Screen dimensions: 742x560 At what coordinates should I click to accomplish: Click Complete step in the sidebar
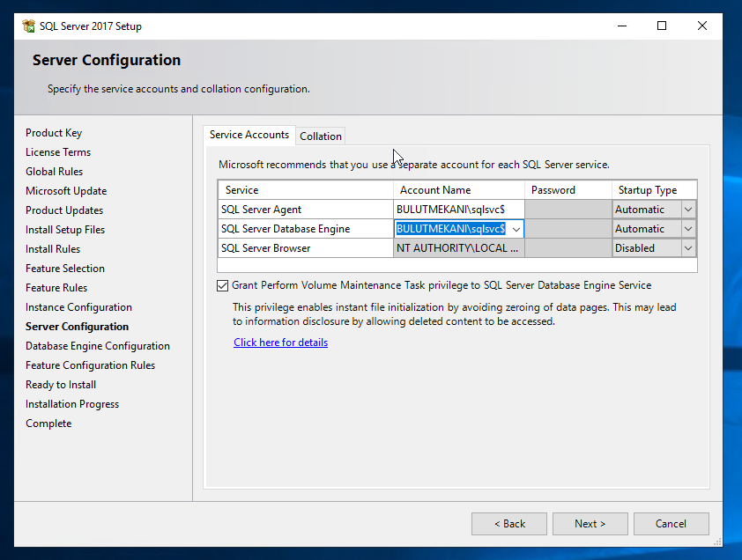click(48, 424)
